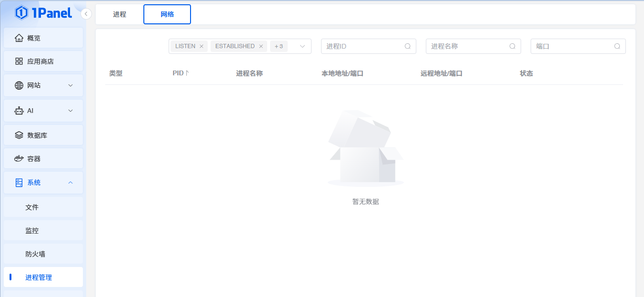Remove the LISTEN filter tag

tap(201, 46)
